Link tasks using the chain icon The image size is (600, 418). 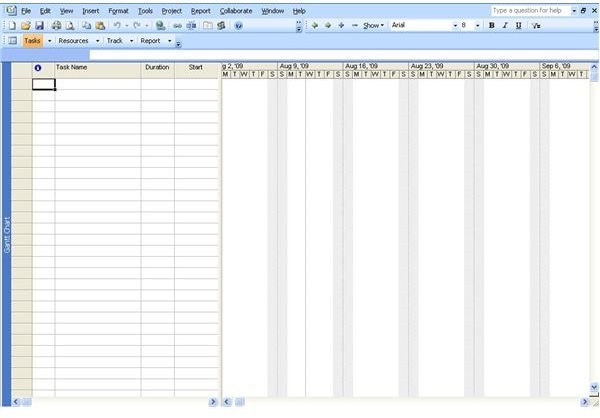pos(178,26)
